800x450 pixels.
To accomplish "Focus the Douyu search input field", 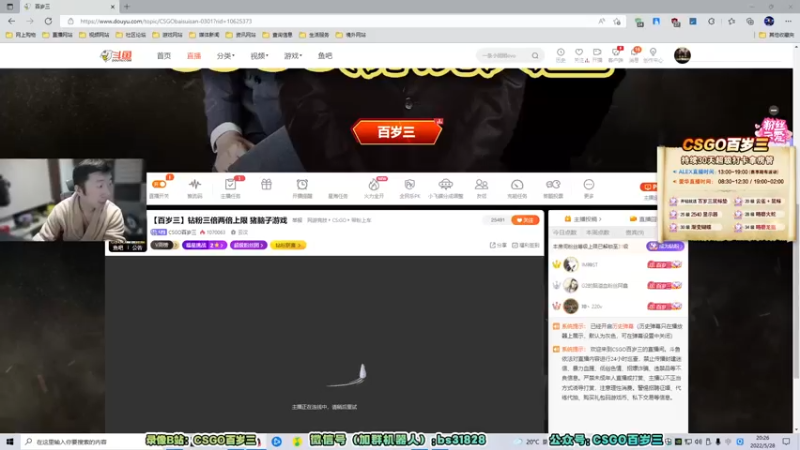I will (x=505, y=56).
